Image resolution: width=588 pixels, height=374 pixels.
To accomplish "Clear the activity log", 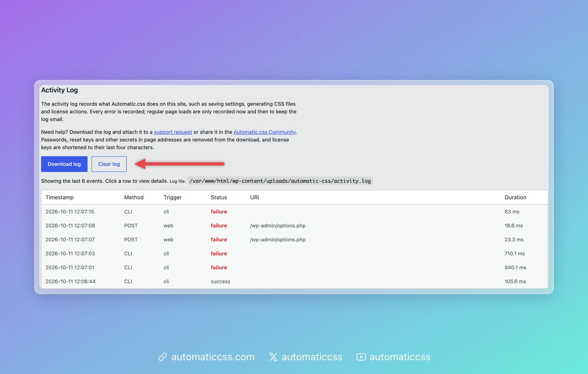I will click(109, 164).
